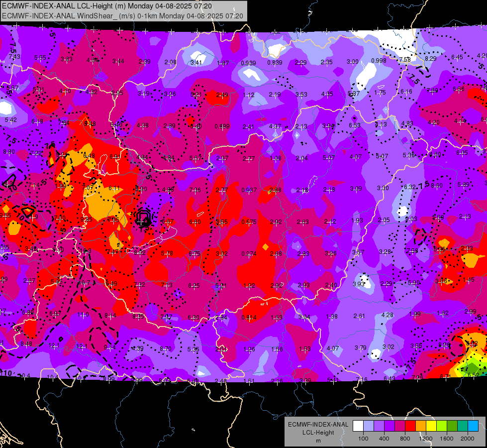
Task: Click the LCL-Height title line at top
Action: 107,6
